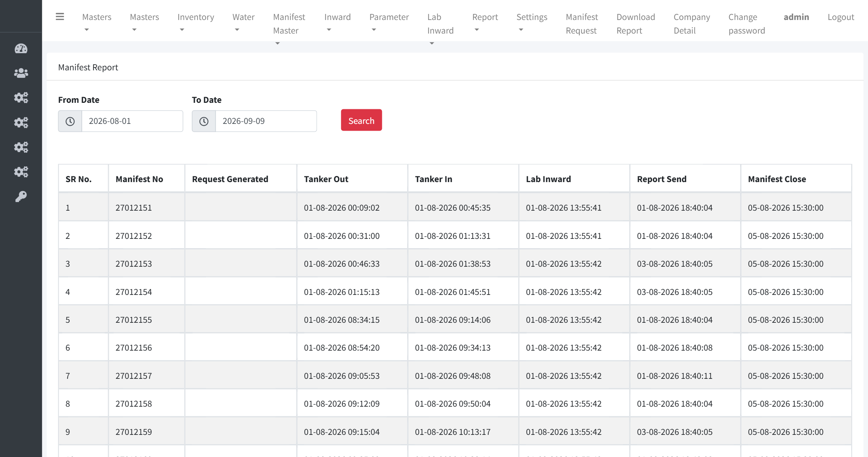Select manifest number 27012158
868x457 pixels.
(x=134, y=404)
